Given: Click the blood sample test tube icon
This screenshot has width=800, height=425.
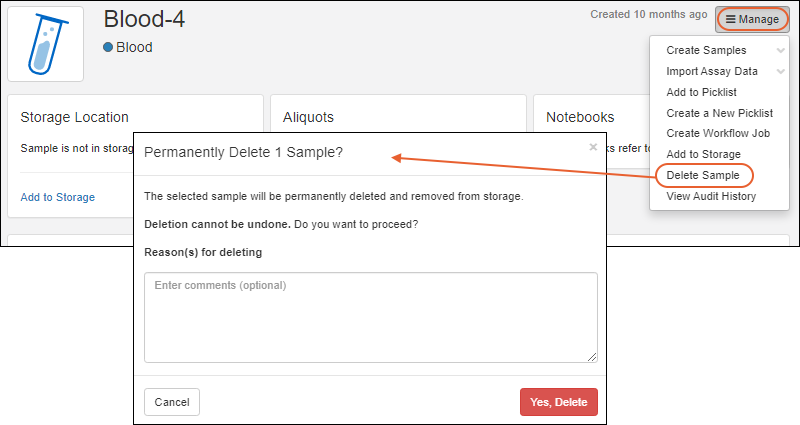Looking at the screenshot, I should click(45, 45).
